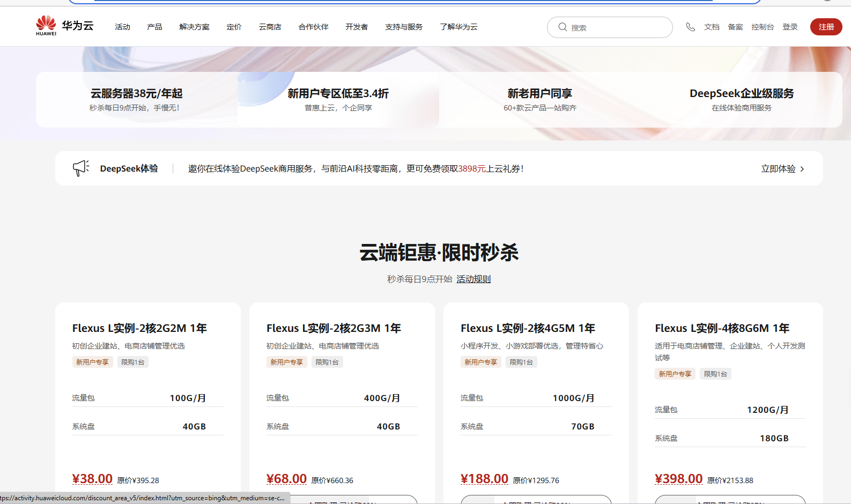Click the Flexus L实例-2核2G2M 1年 title
Image resolution: width=851 pixels, height=504 pixels.
pyautogui.click(x=139, y=328)
